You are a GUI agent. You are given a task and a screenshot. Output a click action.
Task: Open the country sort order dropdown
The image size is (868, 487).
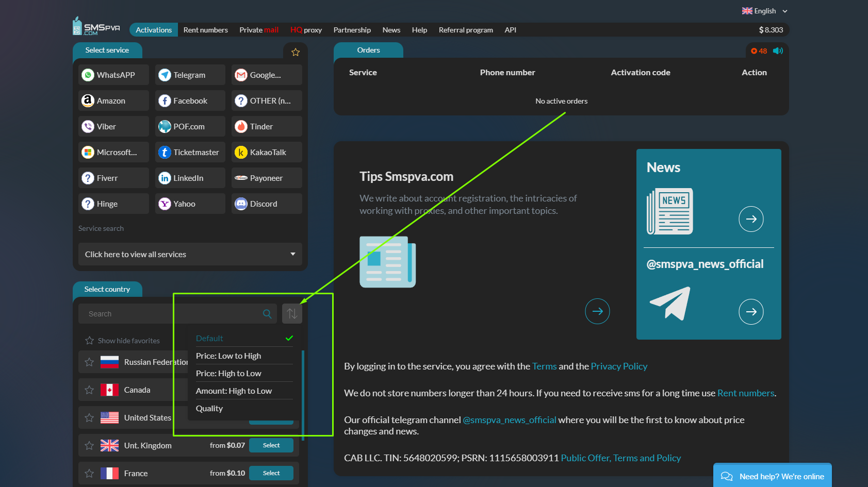292,313
